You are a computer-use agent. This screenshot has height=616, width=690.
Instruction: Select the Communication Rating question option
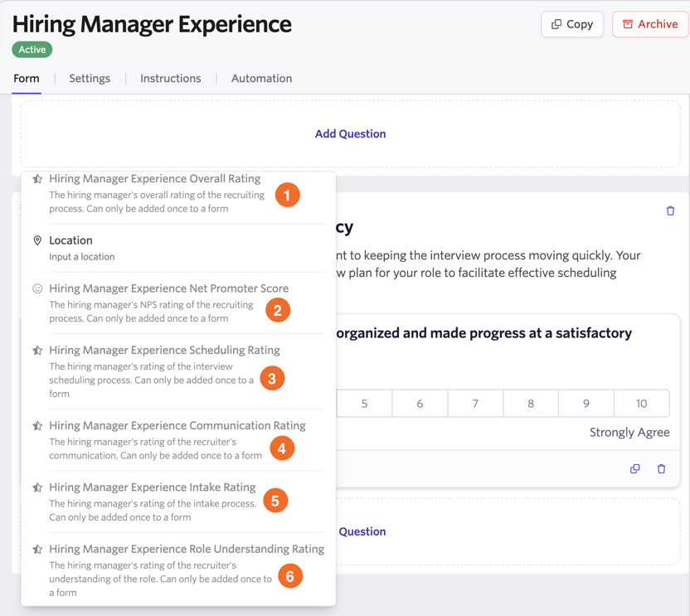(x=178, y=440)
